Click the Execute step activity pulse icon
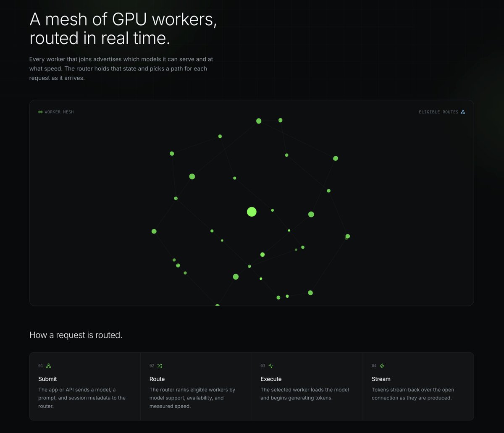This screenshot has width=504, height=433. click(271, 366)
